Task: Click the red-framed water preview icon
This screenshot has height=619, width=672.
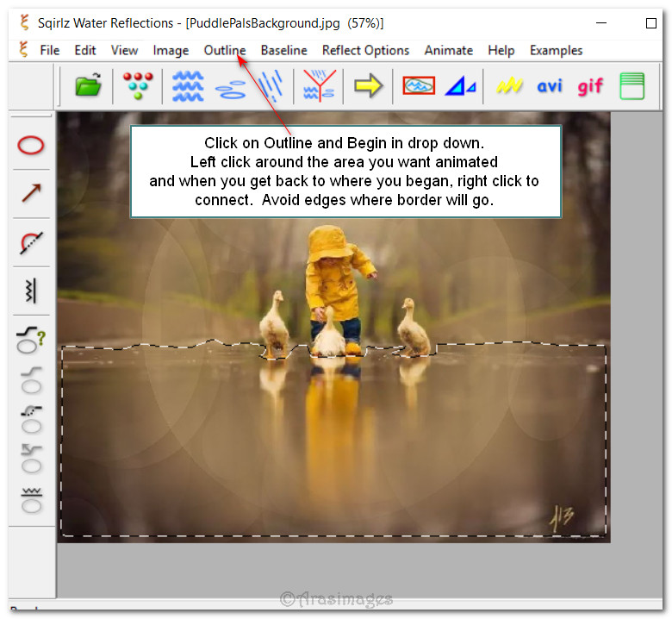Action: coord(419,85)
